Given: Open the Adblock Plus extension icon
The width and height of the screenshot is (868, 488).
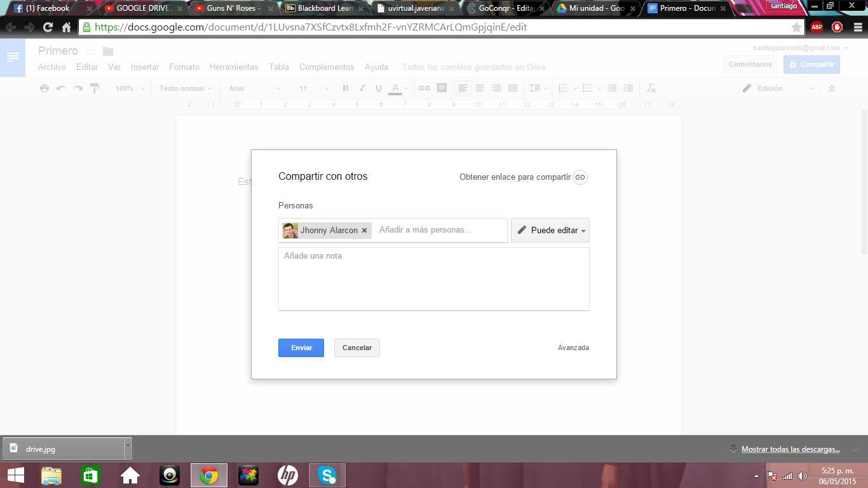Looking at the screenshot, I should coord(817,27).
